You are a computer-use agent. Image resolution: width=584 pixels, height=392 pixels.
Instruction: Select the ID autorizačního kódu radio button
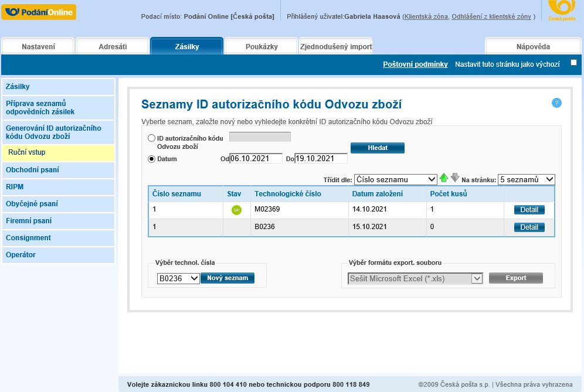tap(152, 138)
